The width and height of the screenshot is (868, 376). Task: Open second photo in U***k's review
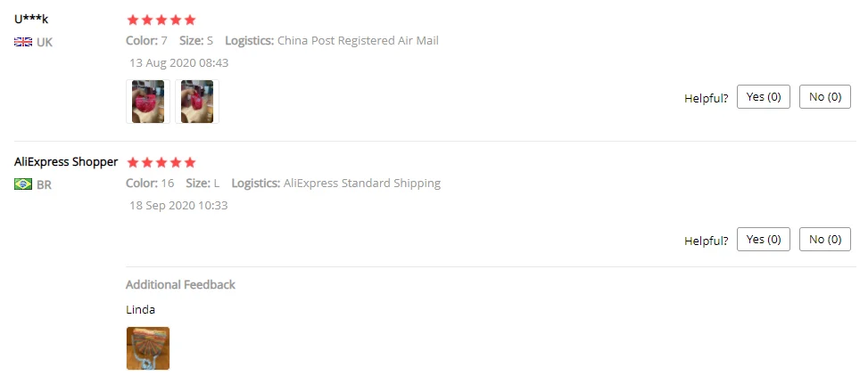tap(197, 102)
